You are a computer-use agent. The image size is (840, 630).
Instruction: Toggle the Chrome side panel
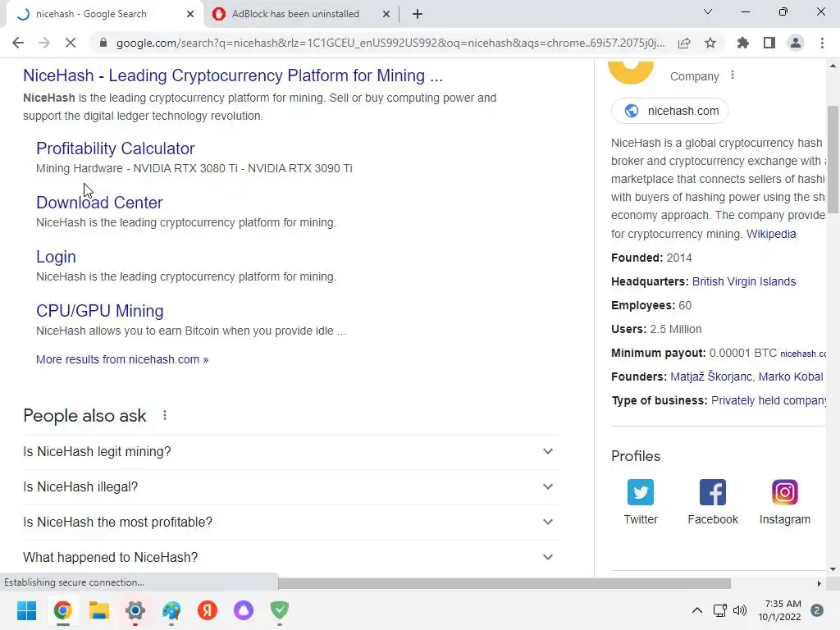[769, 43]
